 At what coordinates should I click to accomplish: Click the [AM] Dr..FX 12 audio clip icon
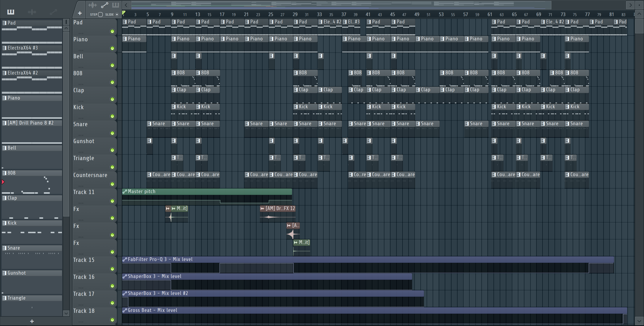coord(262,208)
